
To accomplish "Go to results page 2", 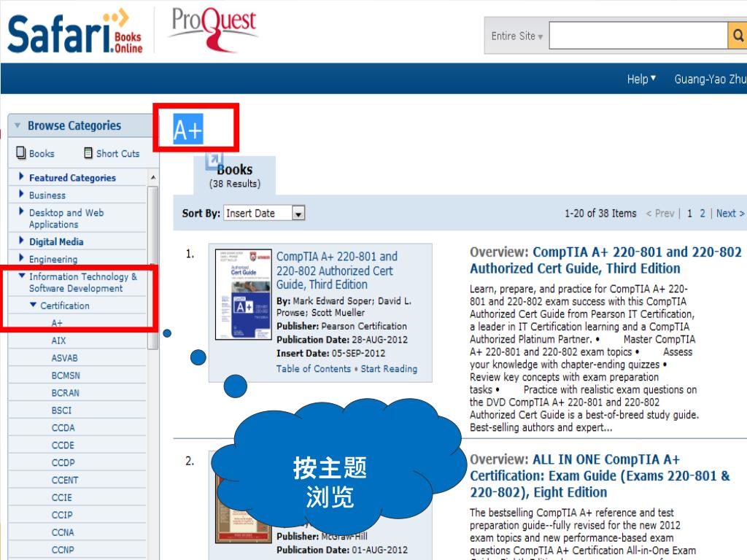I will click(x=703, y=214).
